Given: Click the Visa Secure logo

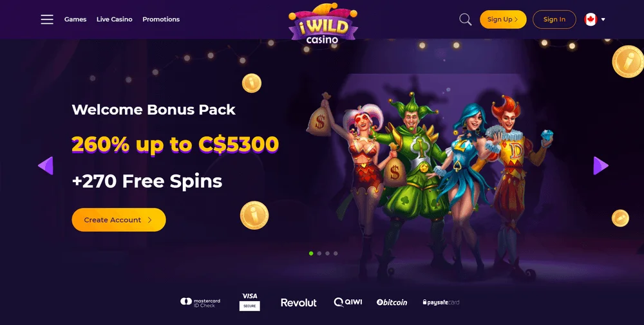Looking at the screenshot, I should click(x=250, y=302).
